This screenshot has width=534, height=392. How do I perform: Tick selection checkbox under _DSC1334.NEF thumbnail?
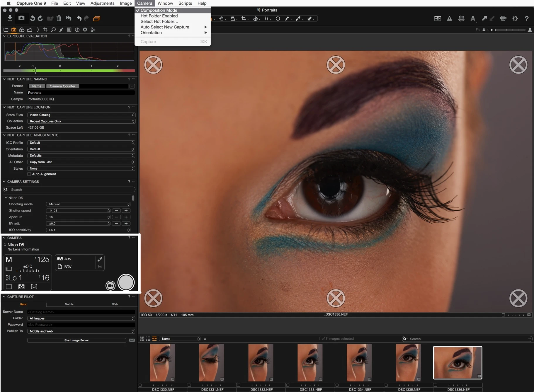click(337, 385)
